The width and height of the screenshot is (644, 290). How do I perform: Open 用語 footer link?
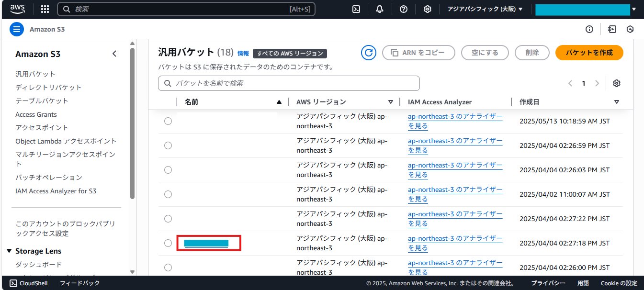coord(583,283)
